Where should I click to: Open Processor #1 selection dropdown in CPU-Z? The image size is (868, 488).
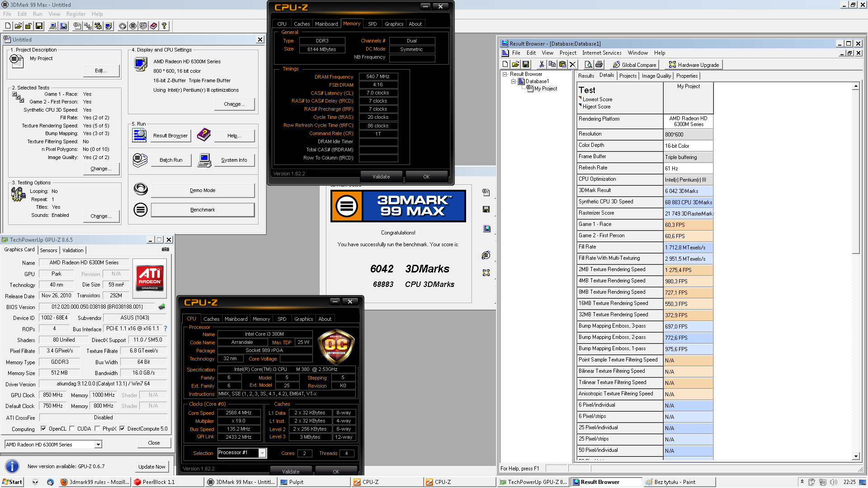pyautogui.click(x=262, y=453)
